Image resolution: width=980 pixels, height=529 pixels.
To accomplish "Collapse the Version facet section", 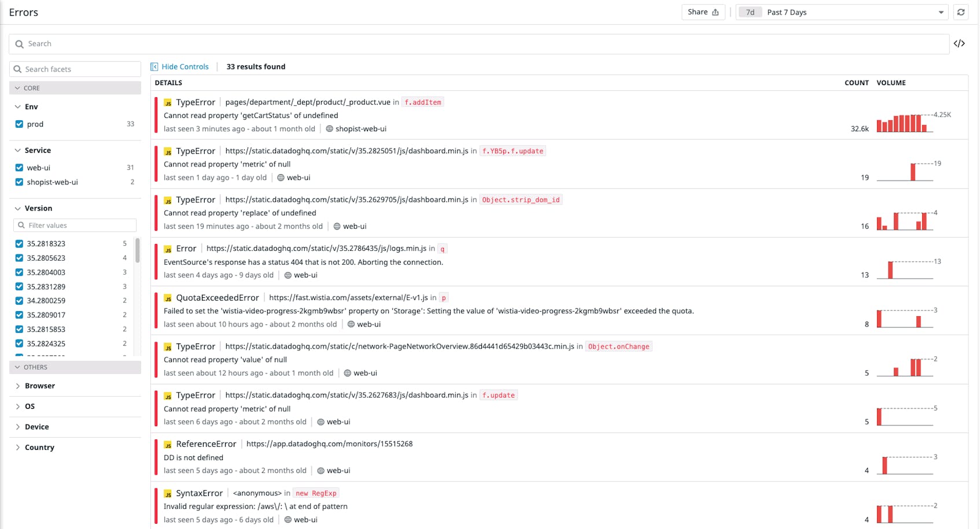I will (17, 208).
